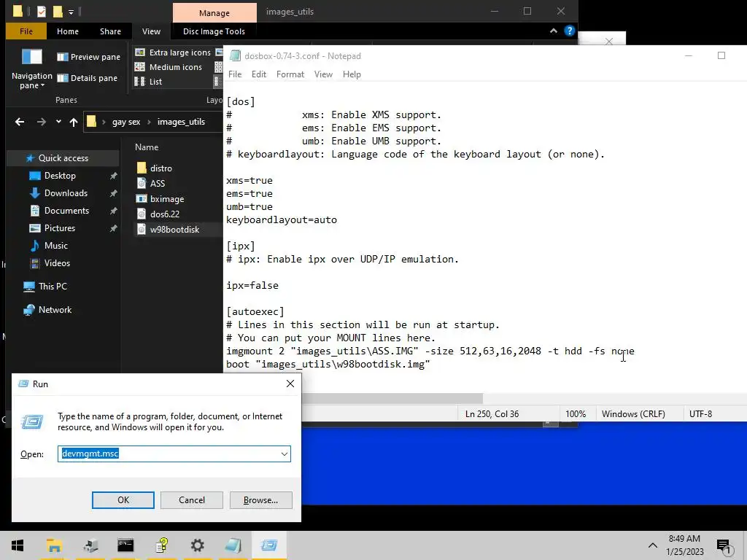The image size is (747, 560).
Task: Go forward in File Explorer
Action: point(42,122)
